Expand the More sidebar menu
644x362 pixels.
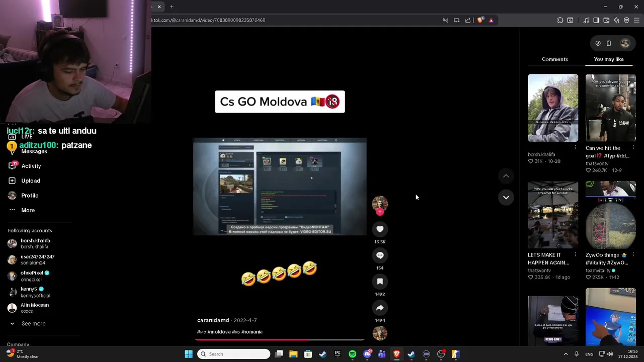22,210
